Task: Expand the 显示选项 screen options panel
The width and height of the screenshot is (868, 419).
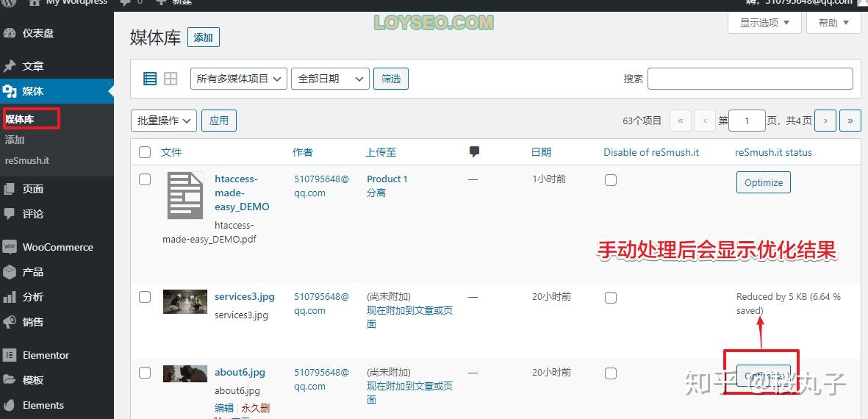Action: coord(764,23)
